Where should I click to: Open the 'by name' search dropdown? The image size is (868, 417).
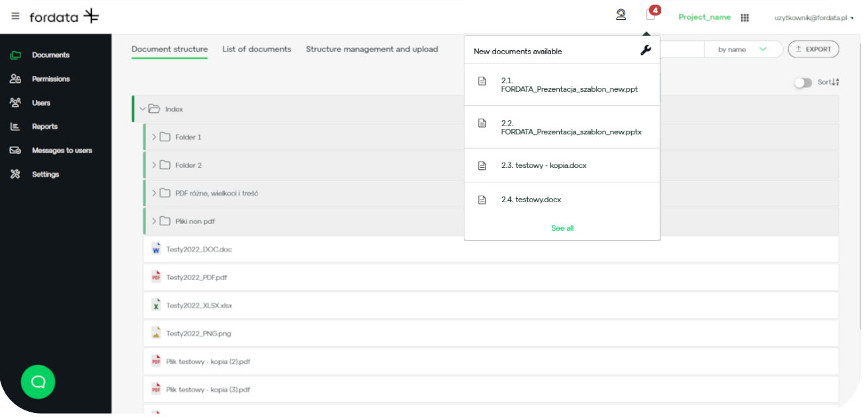(x=742, y=50)
